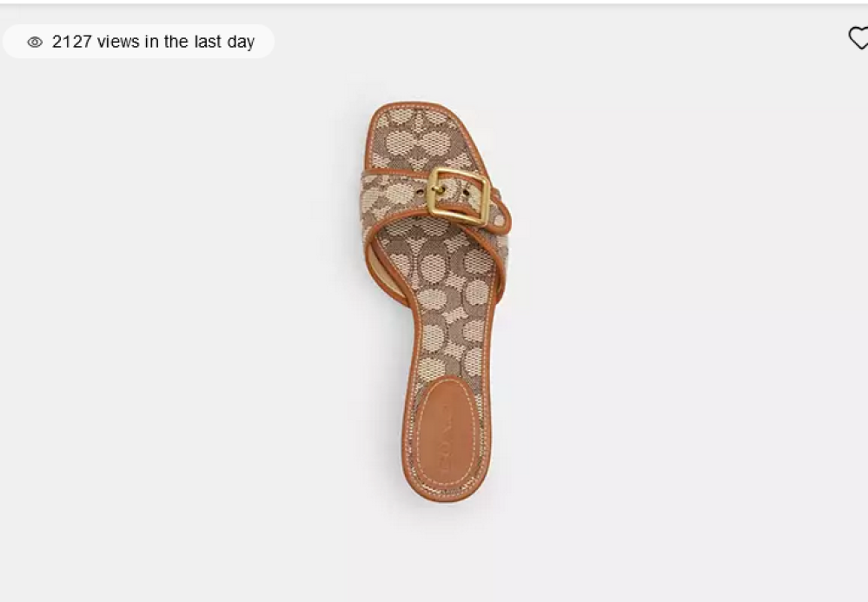Click the '2127' number in the badge
This screenshot has width=868, height=602.
(x=71, y=42)
